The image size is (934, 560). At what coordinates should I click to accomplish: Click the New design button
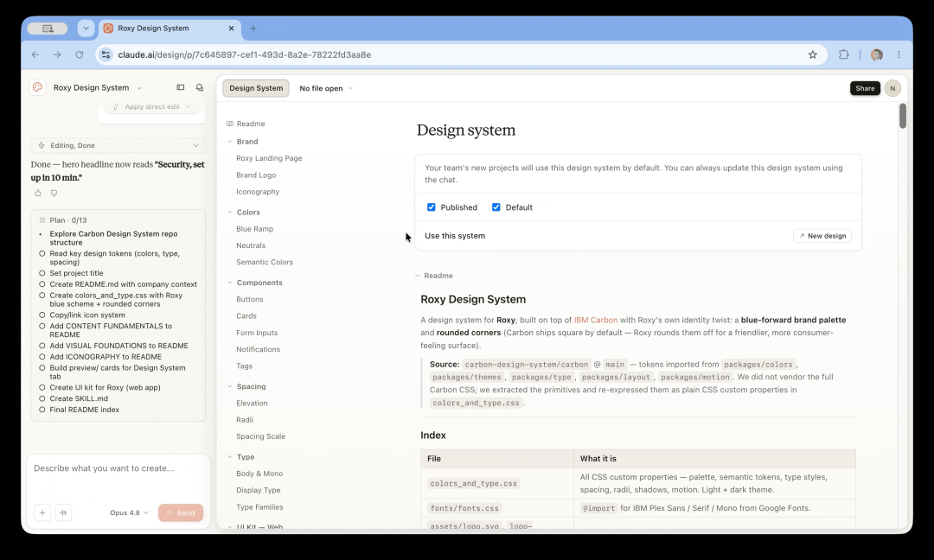click(x=822, y=236)
